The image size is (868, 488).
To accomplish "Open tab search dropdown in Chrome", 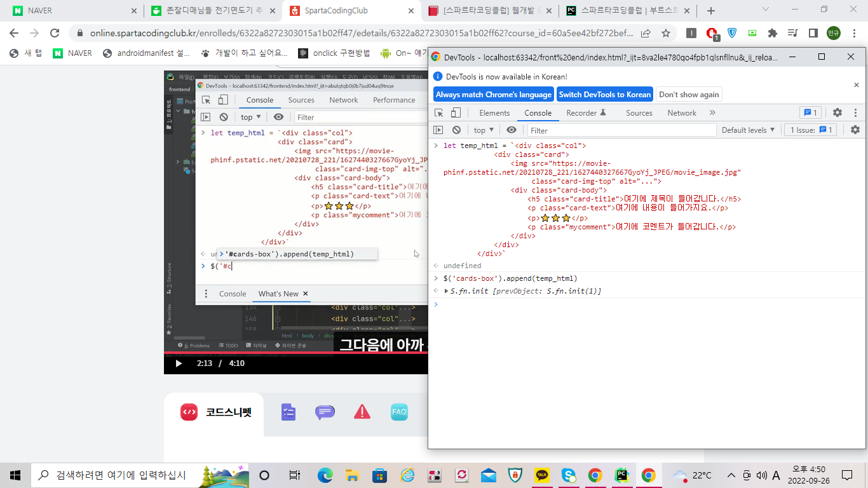I will click(x=765, y=10).
